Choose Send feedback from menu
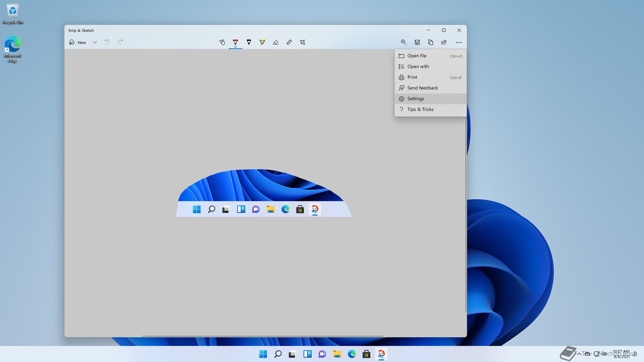The width and height of the screenshot is (644, 362). (x=431, y=88)
